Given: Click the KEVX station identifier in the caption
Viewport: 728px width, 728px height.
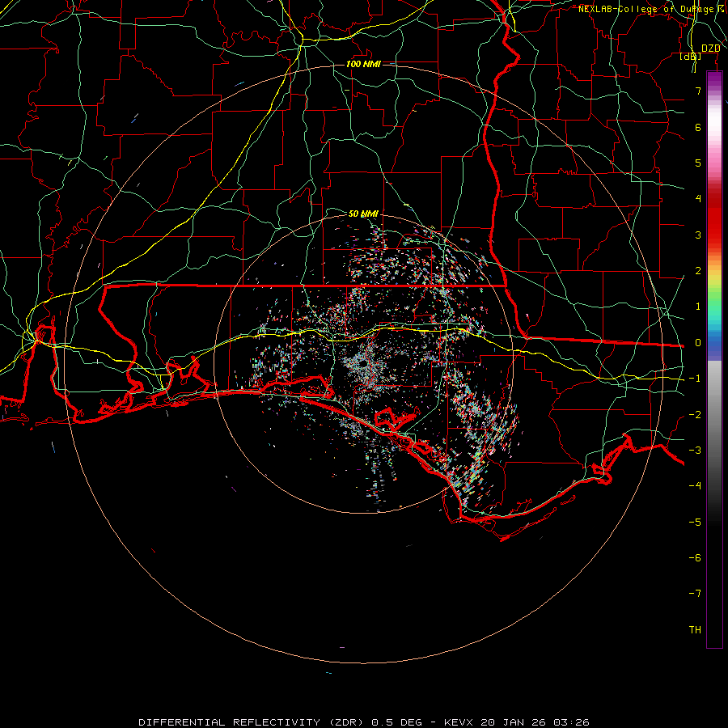Looking at the screenshot, I should coord(459,722).
